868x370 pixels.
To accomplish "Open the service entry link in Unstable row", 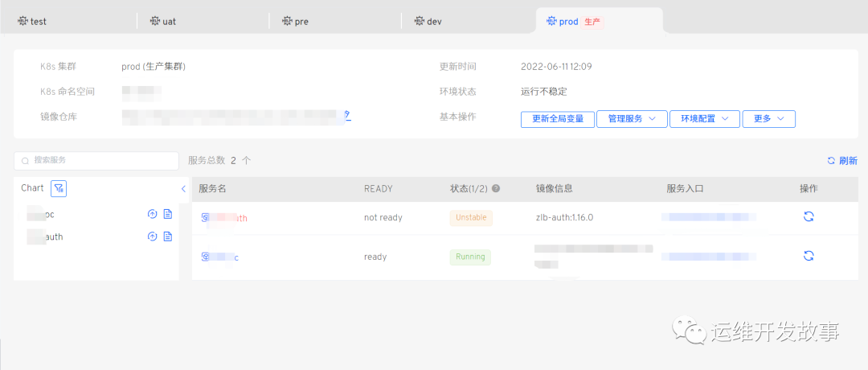I will 709,216.
